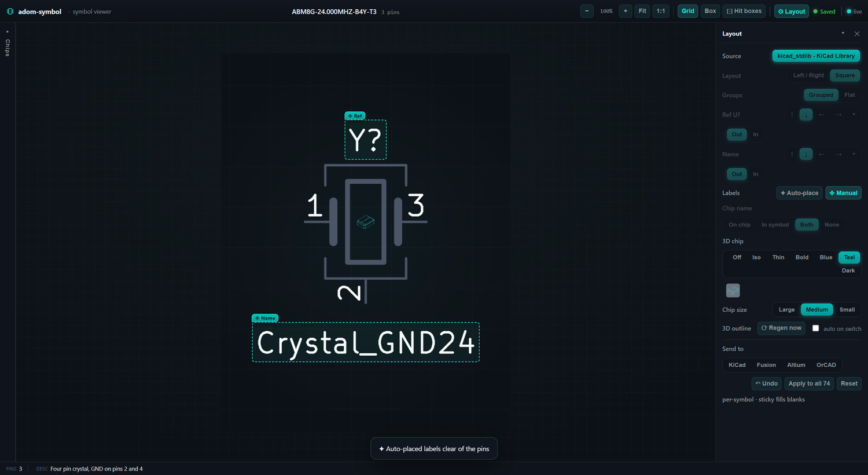Select the Crystal_GND24 name label box
The width and height of the screenshot is (868, 475).
pyautogui.click(x=366, y=342)
